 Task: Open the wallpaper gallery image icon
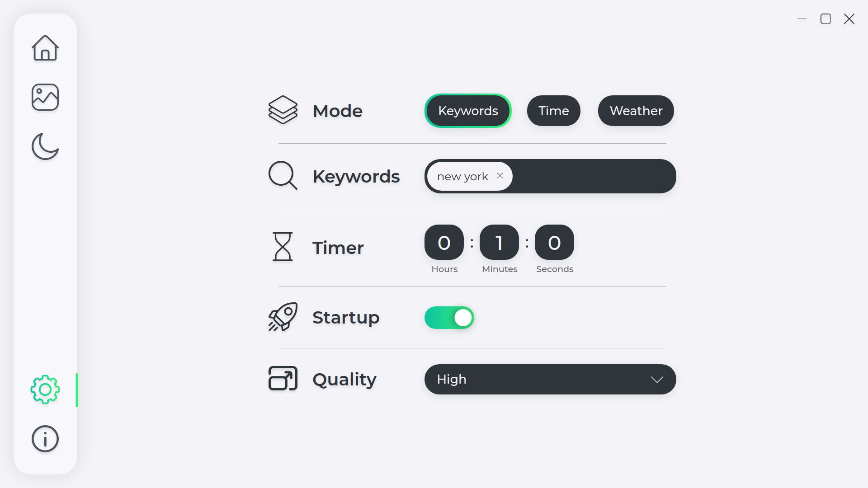[x=45, y=97]
